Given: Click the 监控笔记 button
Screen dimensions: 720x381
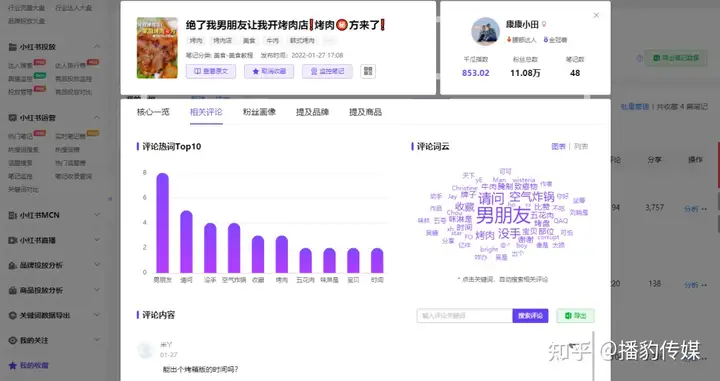Looking at the screenshot, I should click(x=327, y=71).
